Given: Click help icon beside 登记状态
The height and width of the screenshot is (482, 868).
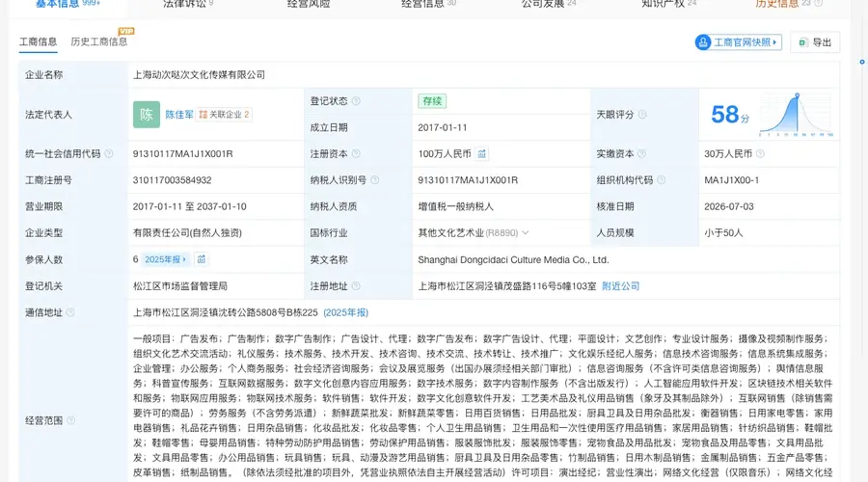Looking at the screenshot, I should [356, 101].
